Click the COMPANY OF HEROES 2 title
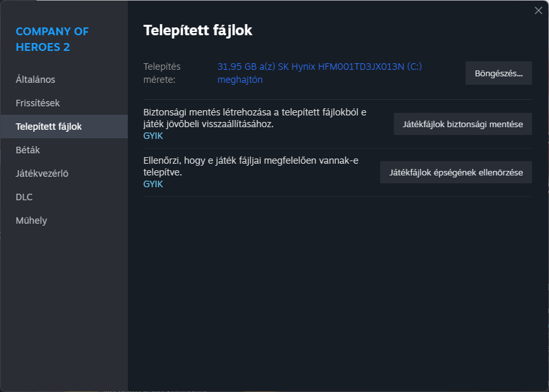 coord(52,39)
